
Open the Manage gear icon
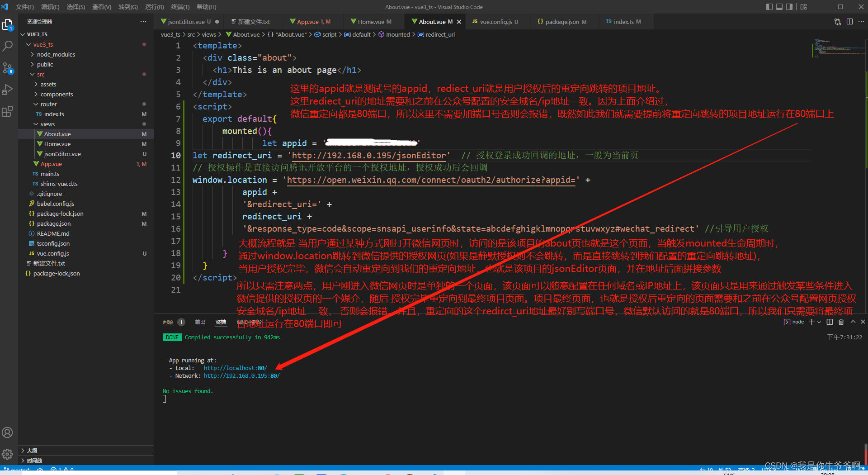[x=8, y=454]
